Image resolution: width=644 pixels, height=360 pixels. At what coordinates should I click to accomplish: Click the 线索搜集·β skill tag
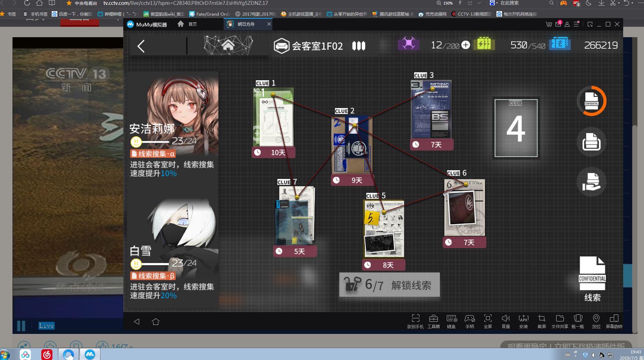click(x=153, y=276)
